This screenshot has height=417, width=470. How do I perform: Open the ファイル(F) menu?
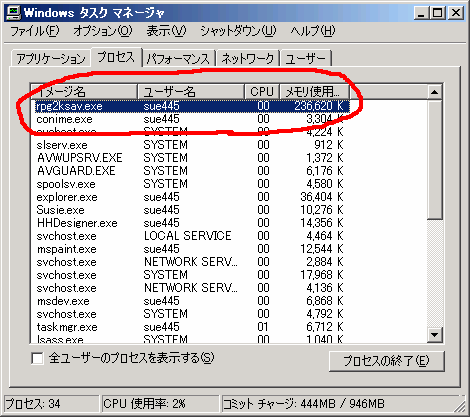(x=35, y=31)
